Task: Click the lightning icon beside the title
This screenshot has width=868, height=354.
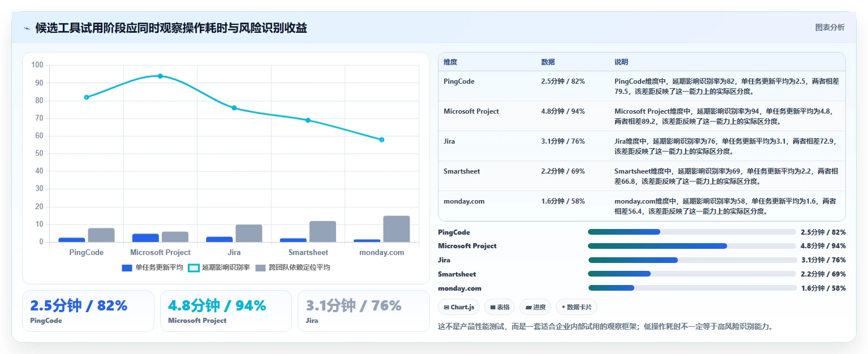Action: (27, 28)
